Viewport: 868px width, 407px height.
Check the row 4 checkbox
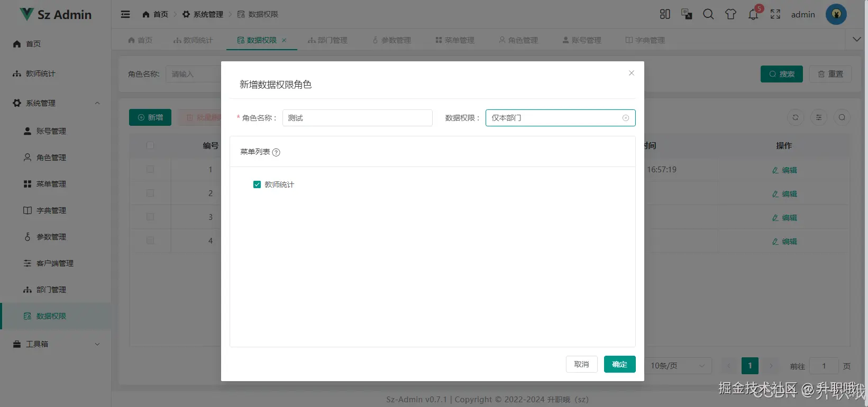150,240
